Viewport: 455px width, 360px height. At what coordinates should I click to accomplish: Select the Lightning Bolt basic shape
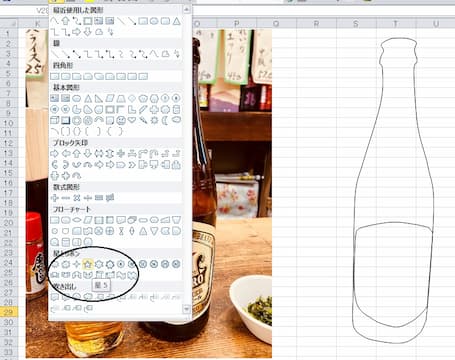tap(143, 120)
